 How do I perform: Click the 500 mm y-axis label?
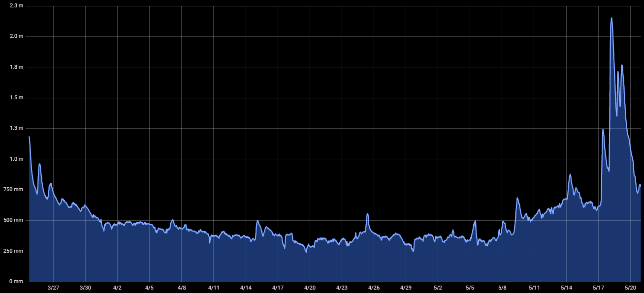click(x=14, y=220)
